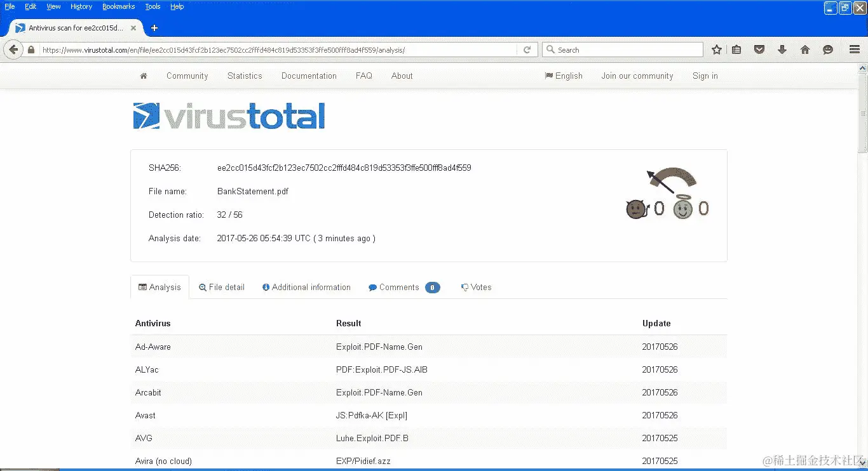The width and height of the screenshot is (868, 471).
Task: Click the Update column header
Action: point(656,323)
